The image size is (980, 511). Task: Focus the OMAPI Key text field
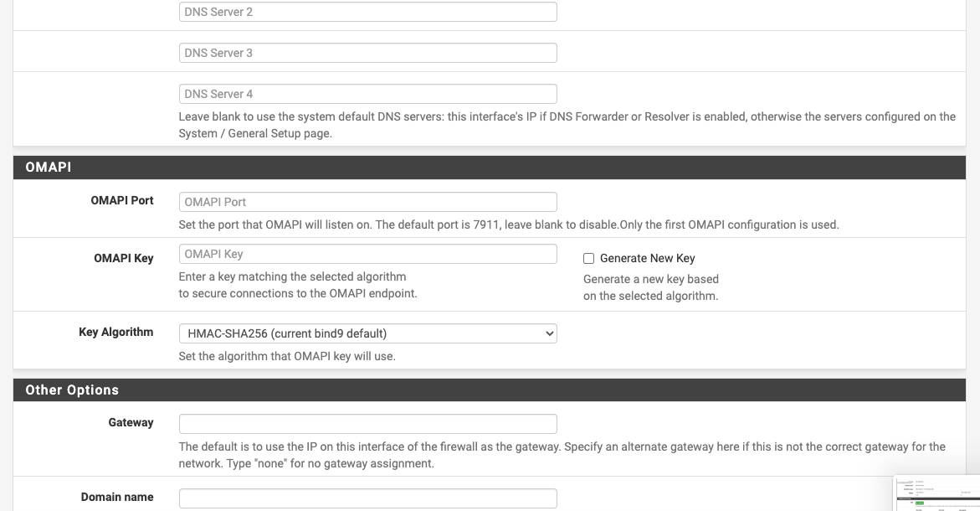pyautogui.click(x=367, y=254)
